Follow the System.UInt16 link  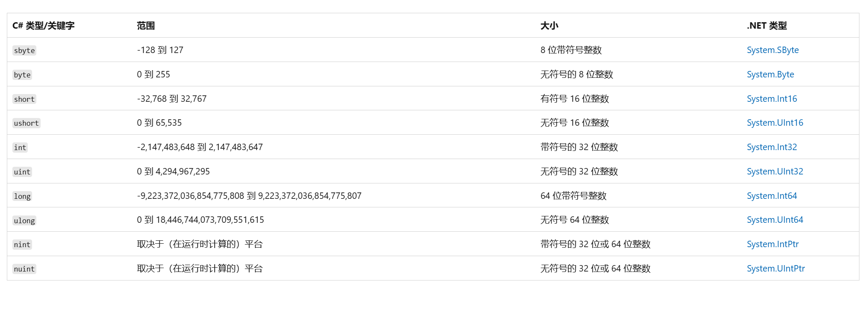pyautogui.click(x=774, y=123)
